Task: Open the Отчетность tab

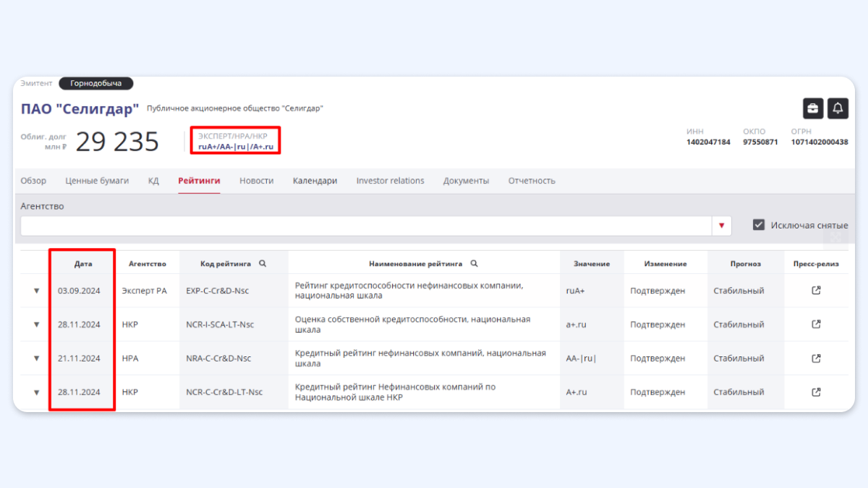Action: click(532, 181)
